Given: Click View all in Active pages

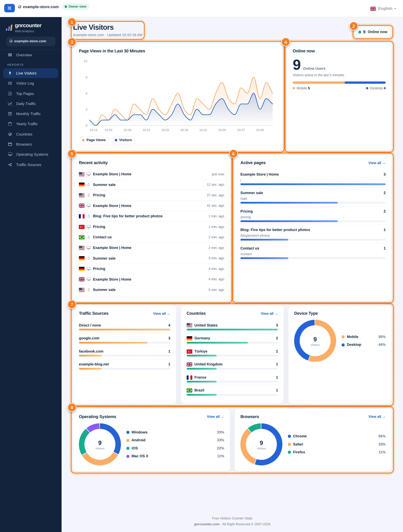Looking at the screenshot, I should click(377, 163).
